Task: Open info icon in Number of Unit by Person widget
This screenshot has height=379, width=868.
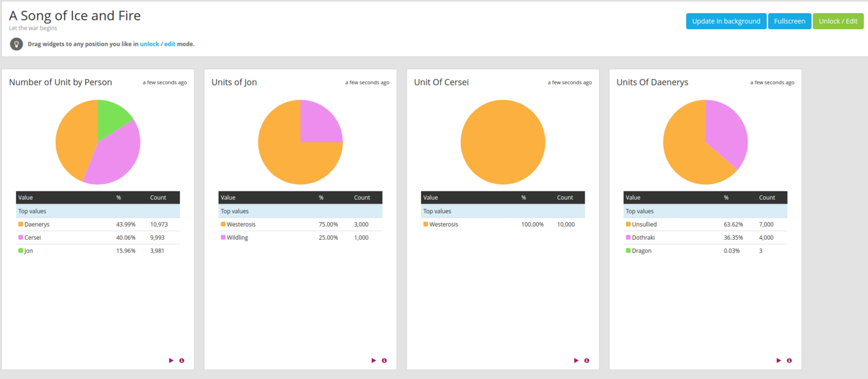Action: pyautogui.click(x=182, y=360)
